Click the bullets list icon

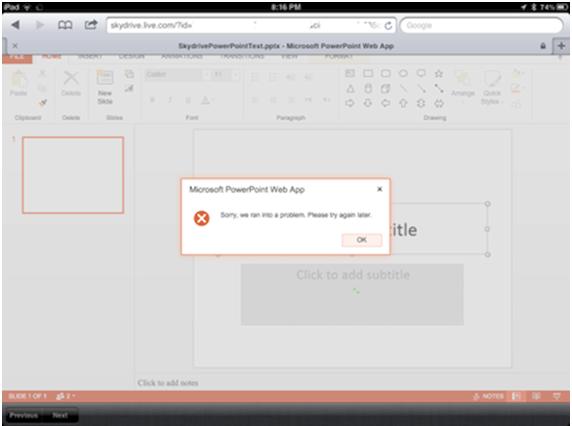pyautogui.click(x=255, y=77)
